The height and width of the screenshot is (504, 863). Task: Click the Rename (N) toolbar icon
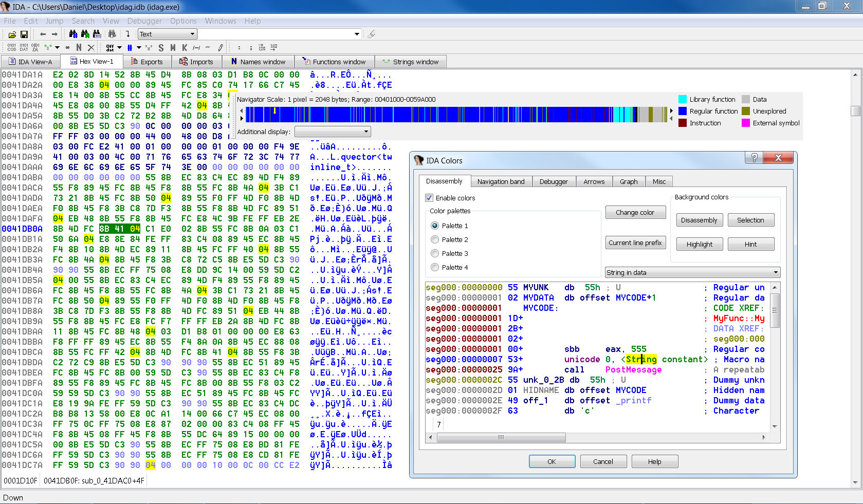click(x=79, y=47)
